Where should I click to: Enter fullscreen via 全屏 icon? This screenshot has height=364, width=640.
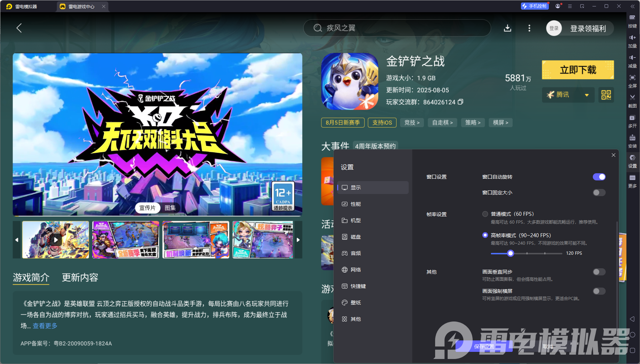click(632, 81)
